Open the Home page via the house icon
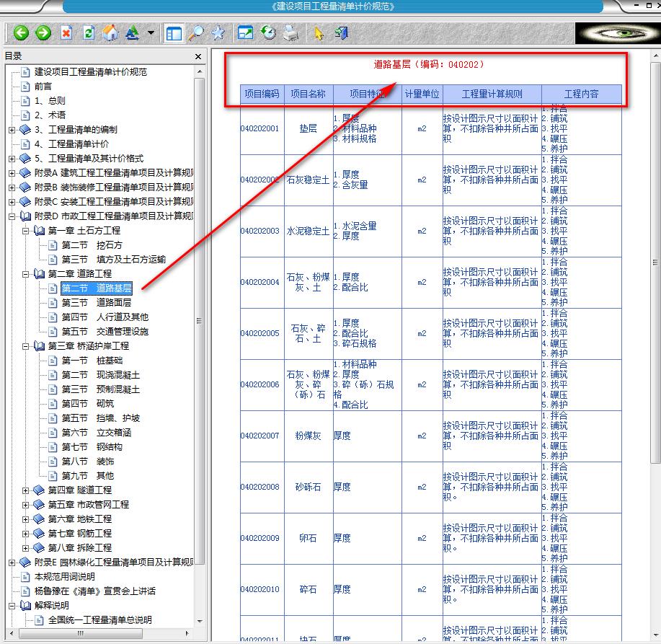Viewport: 661px width, 644px height. pos(110,33)
